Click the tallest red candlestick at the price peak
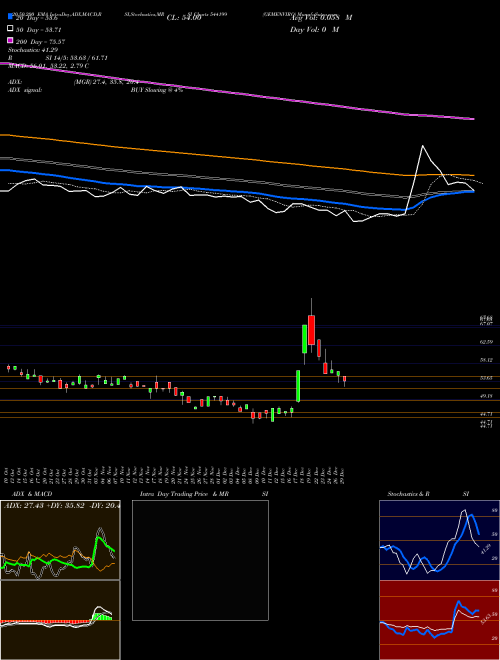The image size is (500, 660). click(x=311, y=330)
